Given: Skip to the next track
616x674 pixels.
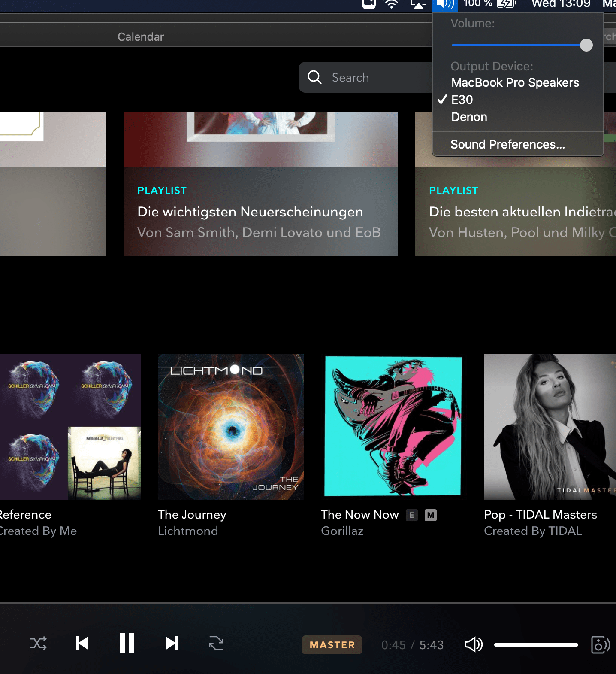Looking at the screenshot, I should tap(172, 643).
